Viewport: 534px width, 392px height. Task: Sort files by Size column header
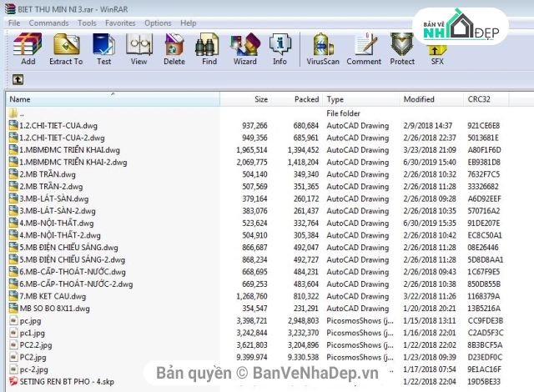coord(245,99)
